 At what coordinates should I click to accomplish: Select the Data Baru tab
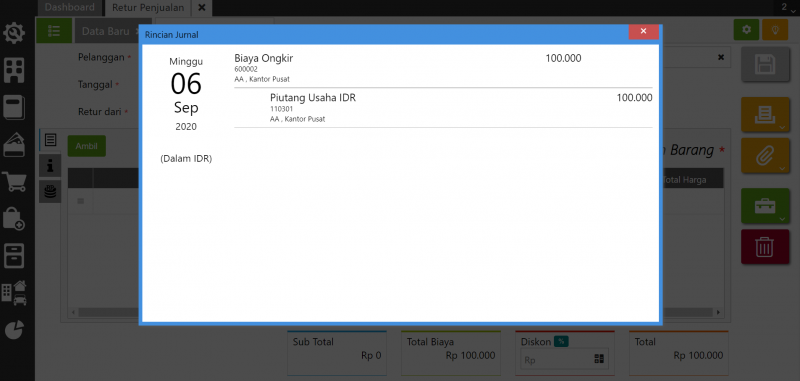click(x=106, y=31)
